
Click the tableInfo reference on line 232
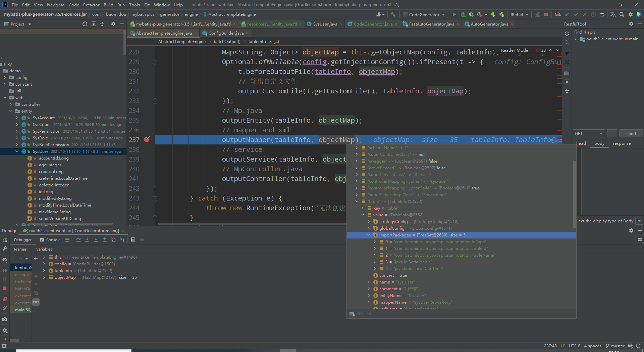pyautogui.click(x=401, y=91)
